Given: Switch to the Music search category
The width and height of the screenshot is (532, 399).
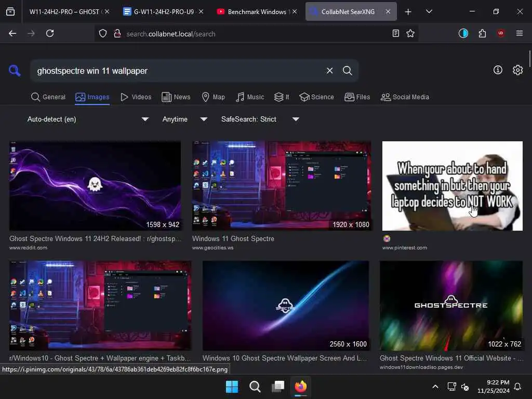Looking at the screenshot, I should click(x=250, y=97).
